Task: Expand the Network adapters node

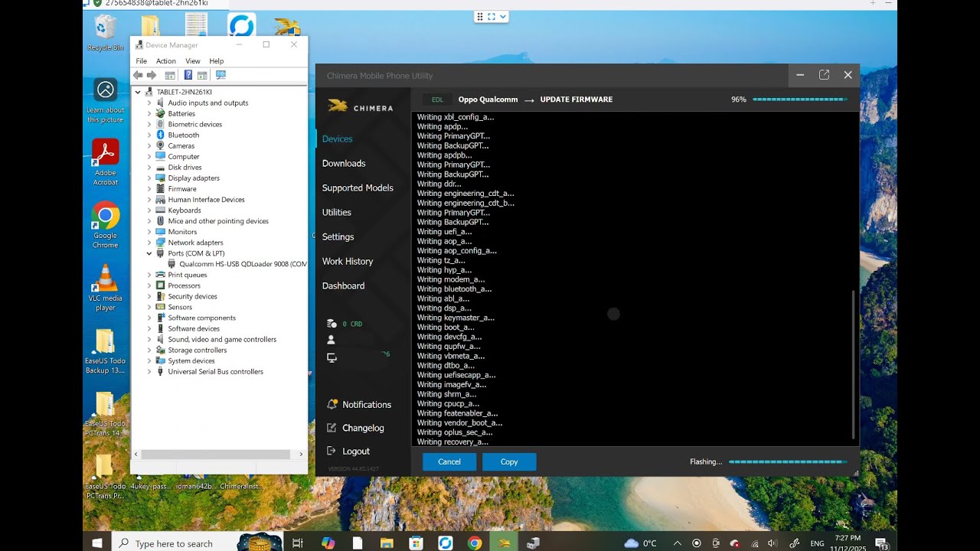Action: 149,242
